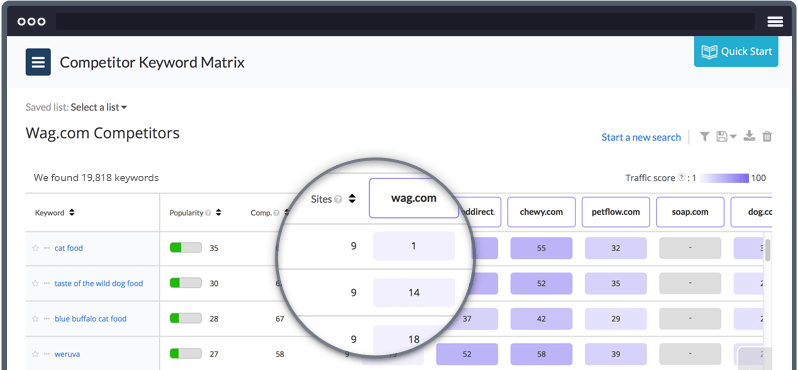Click the petflow.com score 39 cell
Image resolution: width=798 pixels, height=370 pixels.
pos(616,354)
